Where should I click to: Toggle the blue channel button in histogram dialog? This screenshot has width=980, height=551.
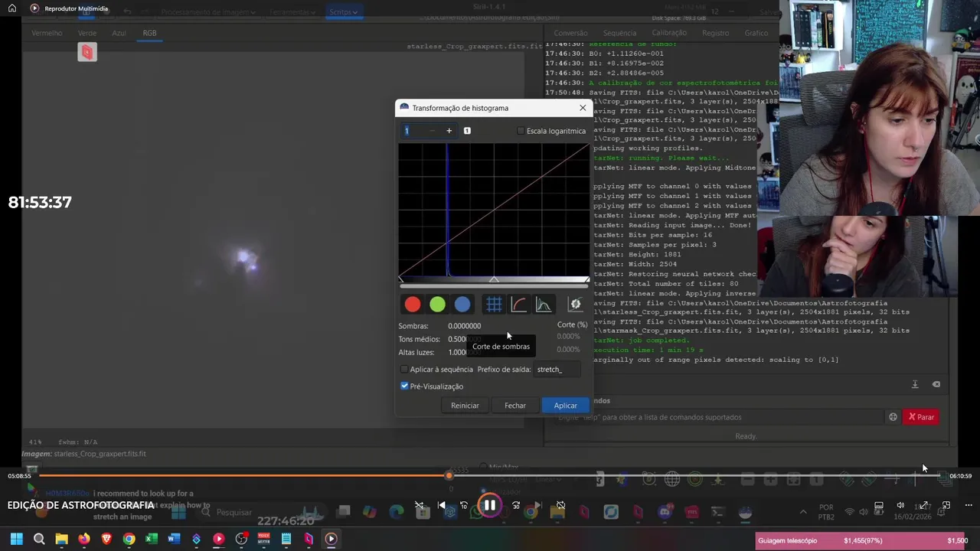462,305
